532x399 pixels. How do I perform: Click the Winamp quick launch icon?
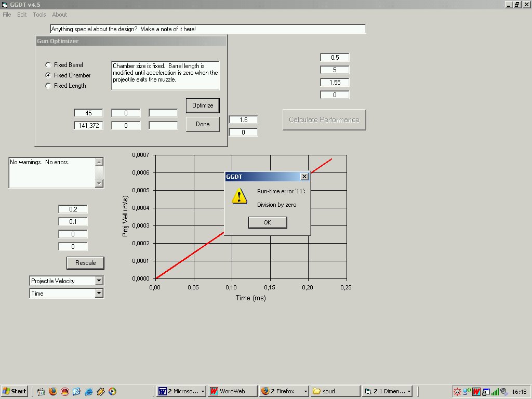[x=101, y=391]
